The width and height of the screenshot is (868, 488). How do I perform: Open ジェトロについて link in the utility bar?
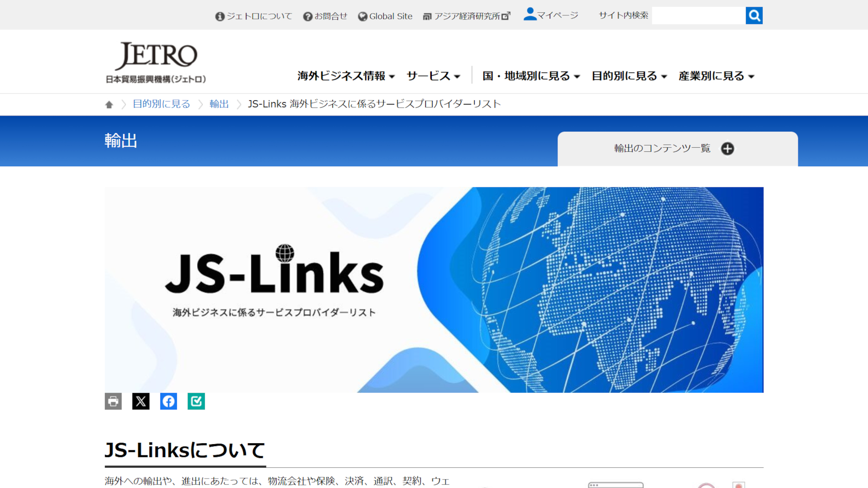(x=254, y=16)
